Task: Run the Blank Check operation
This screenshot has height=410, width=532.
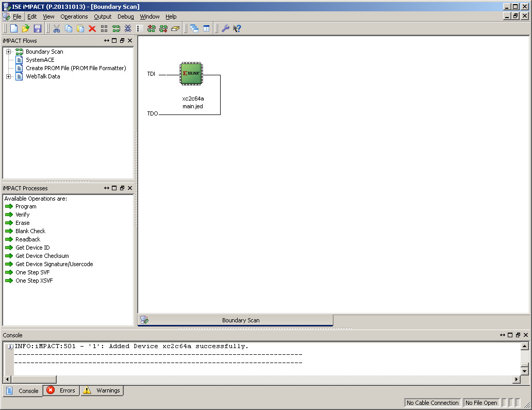Action: 30,231
